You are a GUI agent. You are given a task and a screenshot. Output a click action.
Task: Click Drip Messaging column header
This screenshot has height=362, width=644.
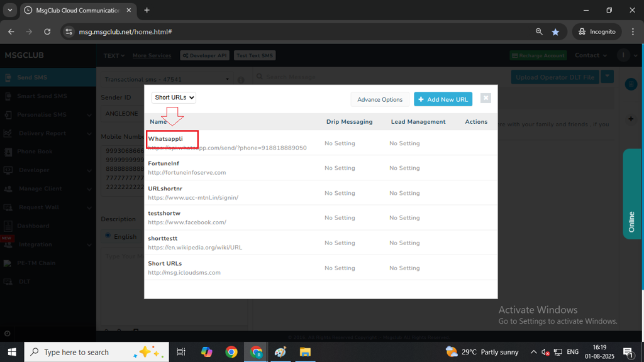tap(350, 122)
